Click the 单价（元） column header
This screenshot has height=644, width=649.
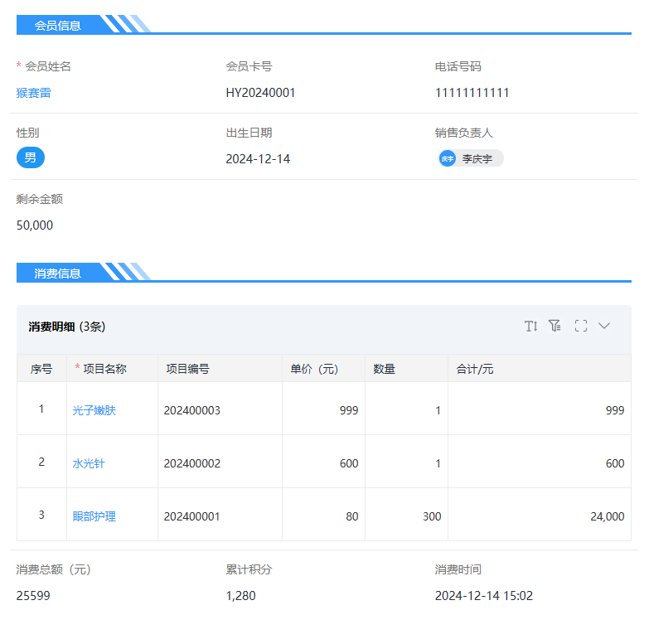click(x=314, y=369)
